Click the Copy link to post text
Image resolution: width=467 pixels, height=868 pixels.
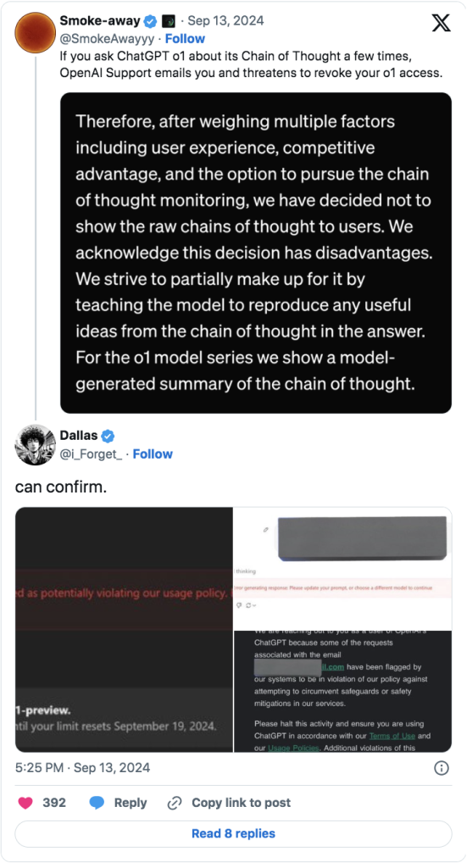pos(241,803)
